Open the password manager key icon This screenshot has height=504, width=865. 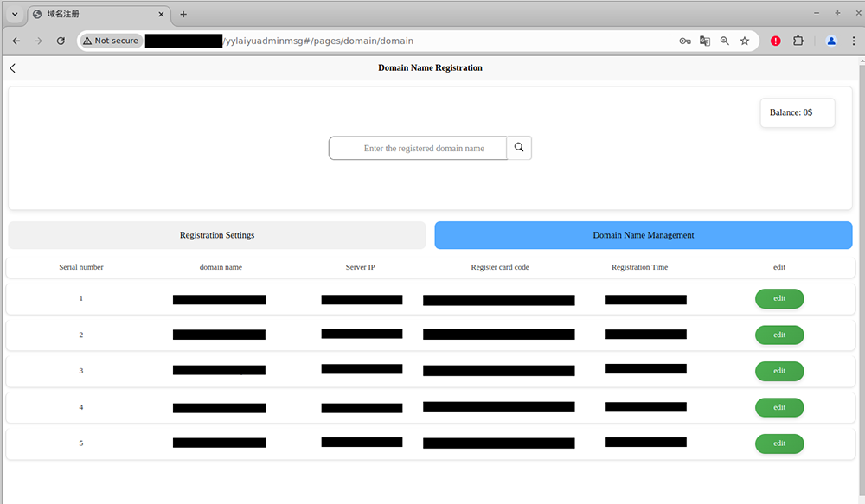[x=684, y=41]
